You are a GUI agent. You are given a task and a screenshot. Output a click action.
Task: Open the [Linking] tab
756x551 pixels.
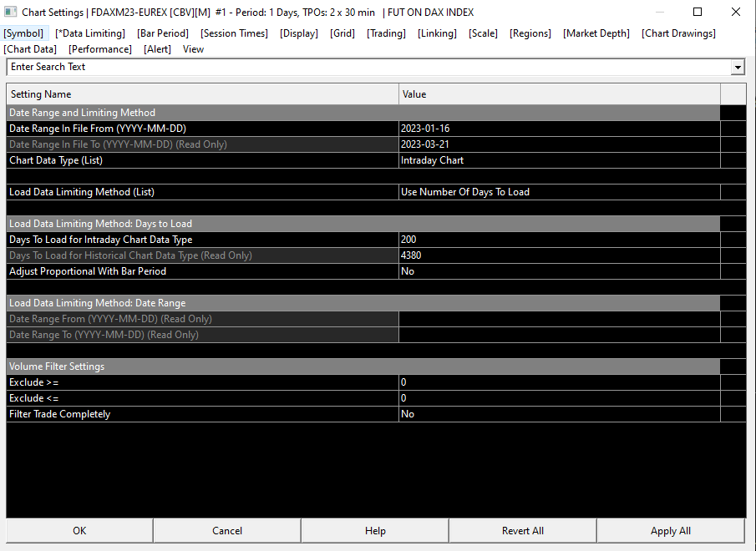(437, 33)
